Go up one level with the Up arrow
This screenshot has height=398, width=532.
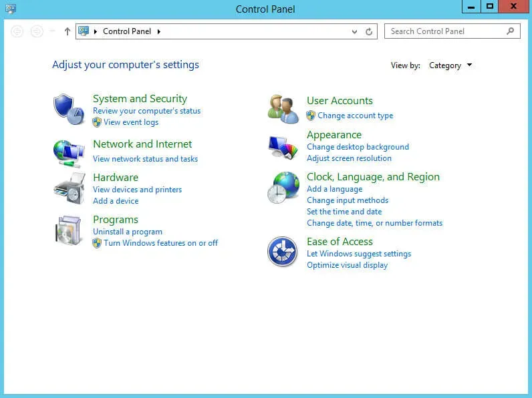point(68,31)
